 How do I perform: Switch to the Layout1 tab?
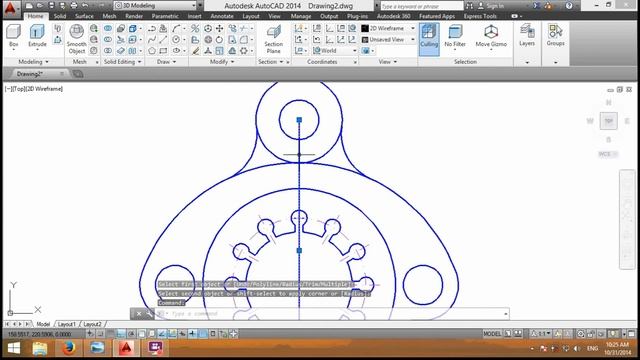[x=67, y=324]
